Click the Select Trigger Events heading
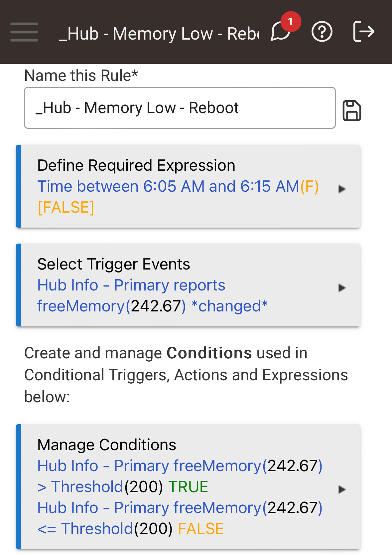 [114, 264]
